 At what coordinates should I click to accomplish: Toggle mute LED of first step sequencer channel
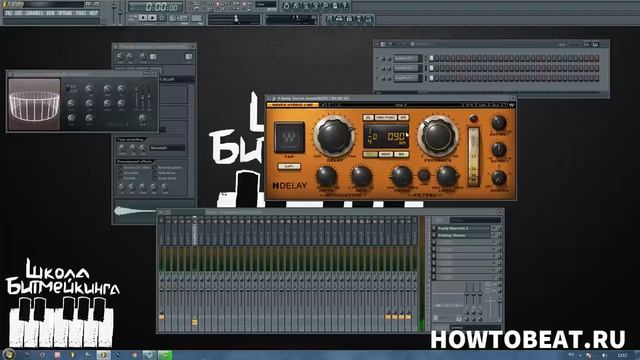point(378,59)
